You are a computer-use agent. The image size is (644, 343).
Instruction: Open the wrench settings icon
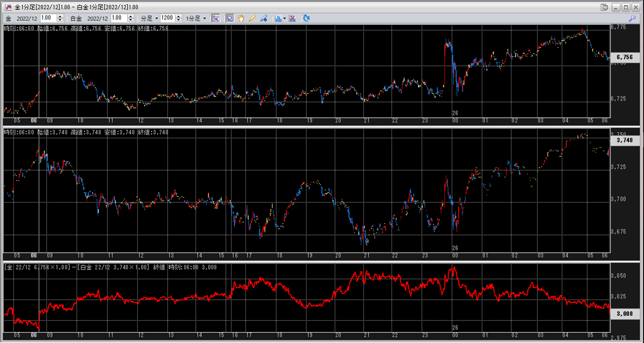click(x=632, y=18)
